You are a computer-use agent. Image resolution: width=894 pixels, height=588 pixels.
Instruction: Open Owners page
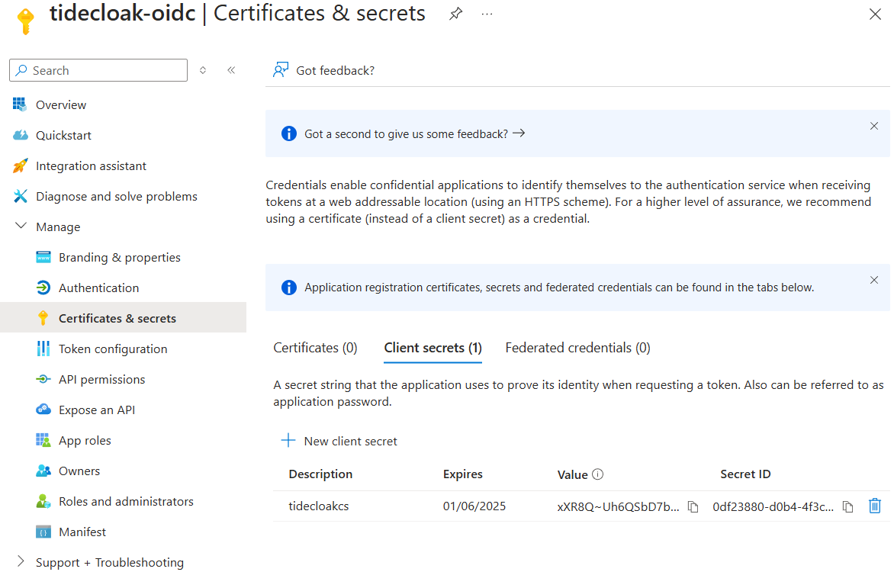79,471
